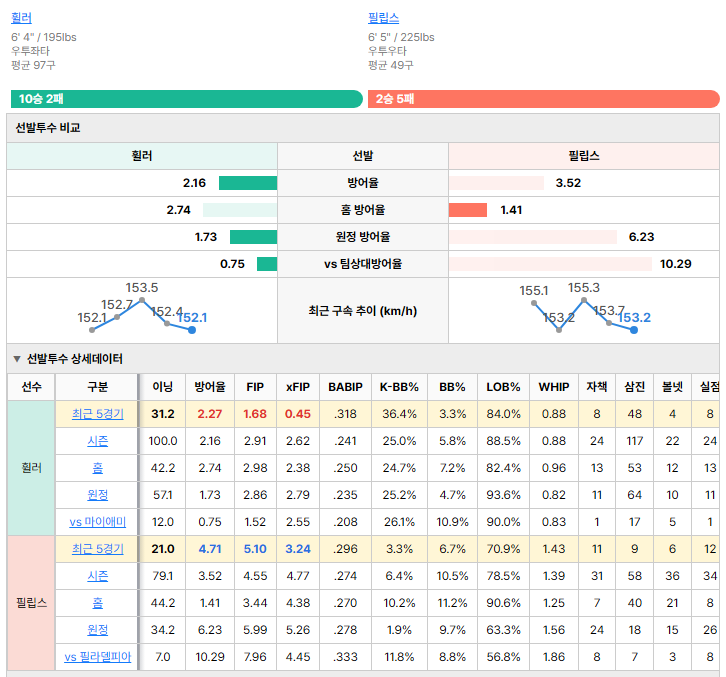Click the 선수 column header
This screenshot has height=677, width=726.
[x=31, y=387]
